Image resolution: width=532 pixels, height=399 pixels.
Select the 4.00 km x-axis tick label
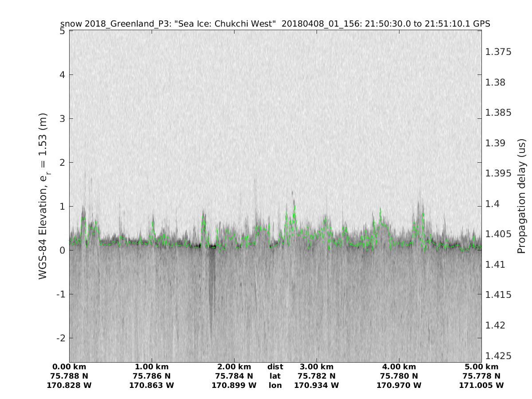(x=399, y=367)
